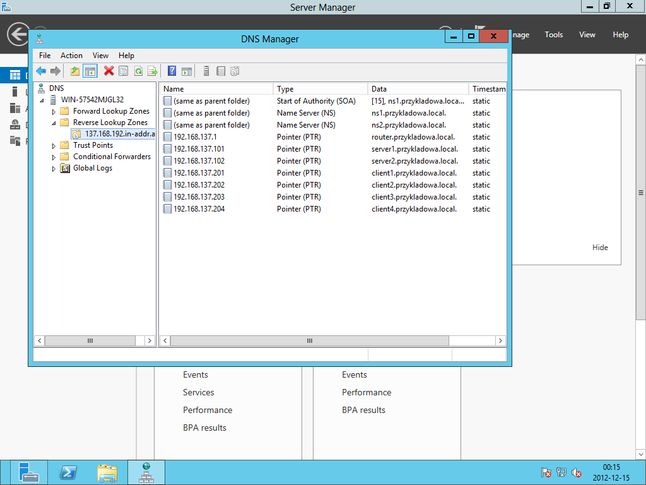The height and width of the screenshot is (485, 646).
Task: Collapse the Reverse Lookup Zones node
Action: 54,123
